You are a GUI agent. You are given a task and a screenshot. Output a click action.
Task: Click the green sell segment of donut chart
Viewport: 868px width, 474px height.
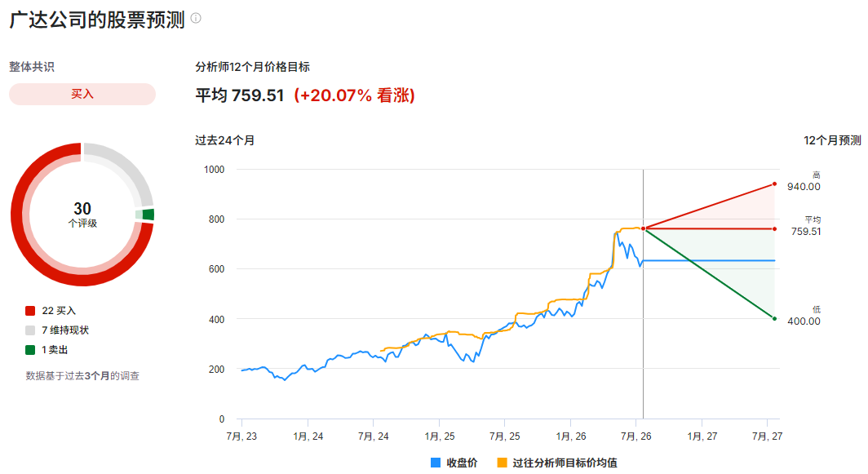point(148,215)
